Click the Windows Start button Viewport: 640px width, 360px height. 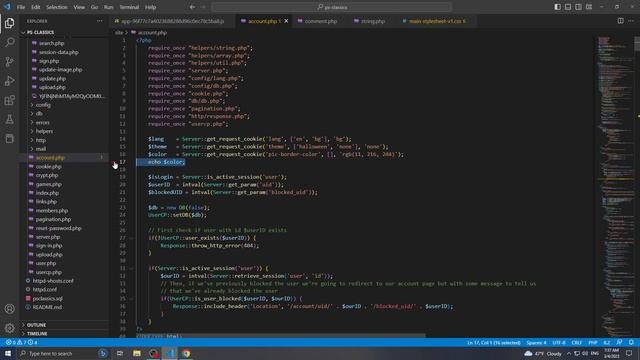pos(8,353)
